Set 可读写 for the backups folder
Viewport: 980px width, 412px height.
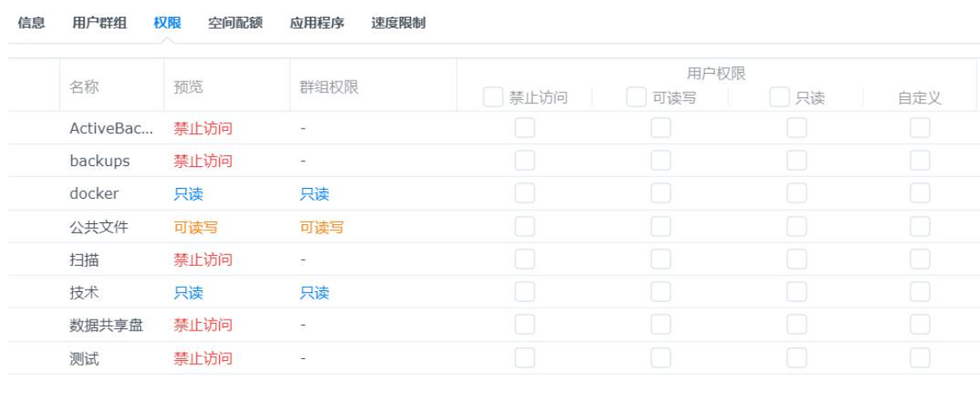(661, 161)
